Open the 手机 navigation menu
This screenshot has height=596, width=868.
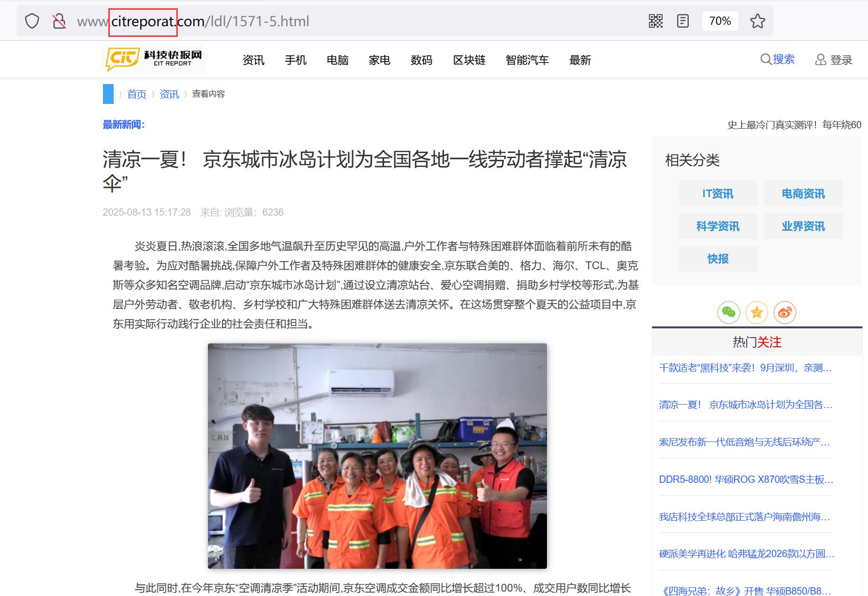coord(296,60)
